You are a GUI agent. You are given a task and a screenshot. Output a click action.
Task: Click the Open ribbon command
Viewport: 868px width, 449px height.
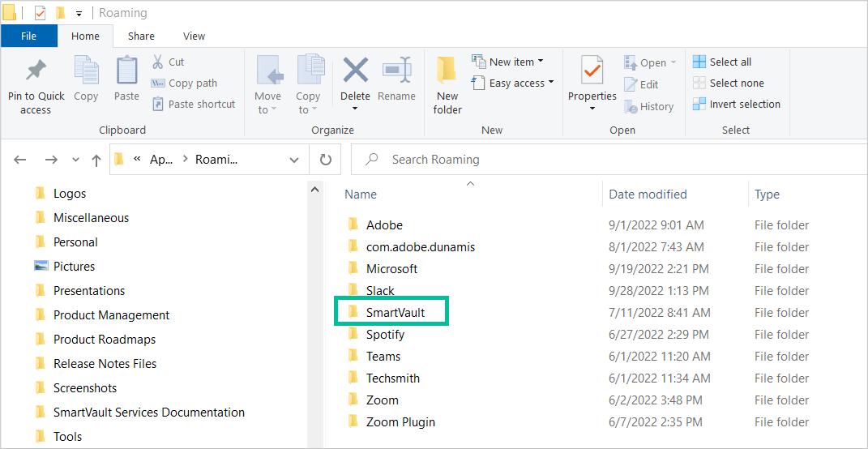pos(650,62)
